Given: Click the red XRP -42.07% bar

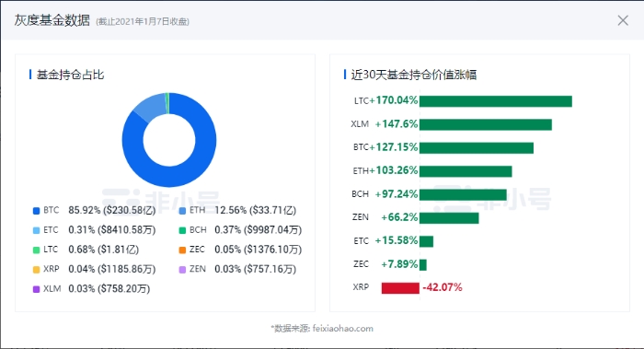Looking at the screenshot, I should pyautogui.click(x=400, y=287).
